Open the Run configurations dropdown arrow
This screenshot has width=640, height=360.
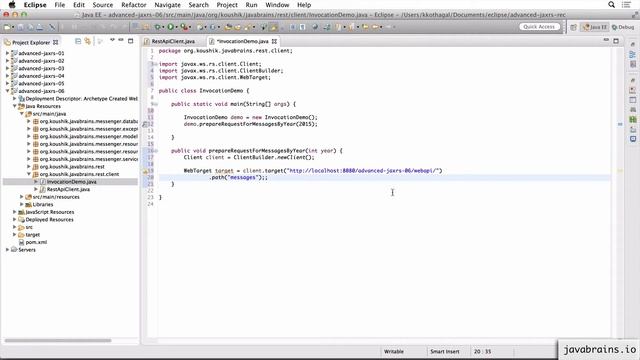[x=176, y=28]
